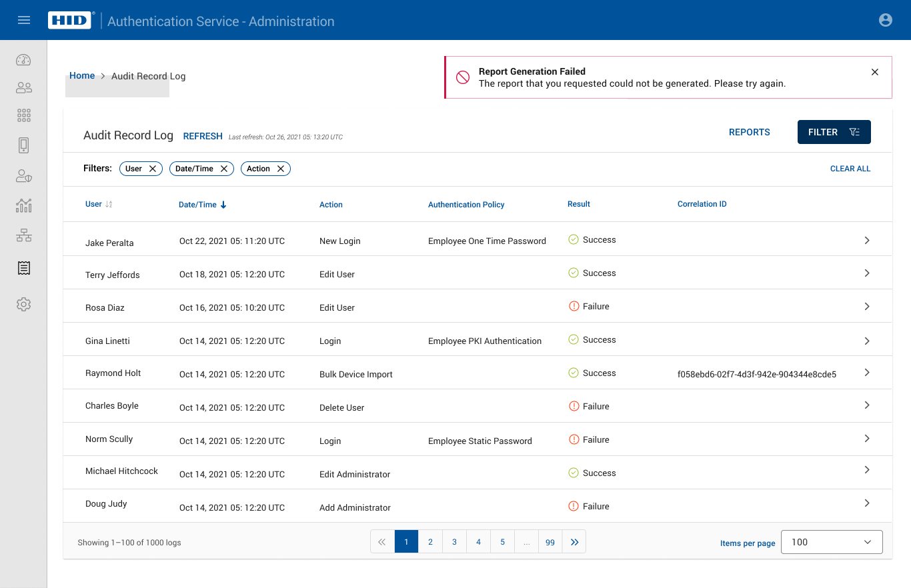911x588 pixels.
Task: Open the user account profile icon
Action: click(886, 20)
